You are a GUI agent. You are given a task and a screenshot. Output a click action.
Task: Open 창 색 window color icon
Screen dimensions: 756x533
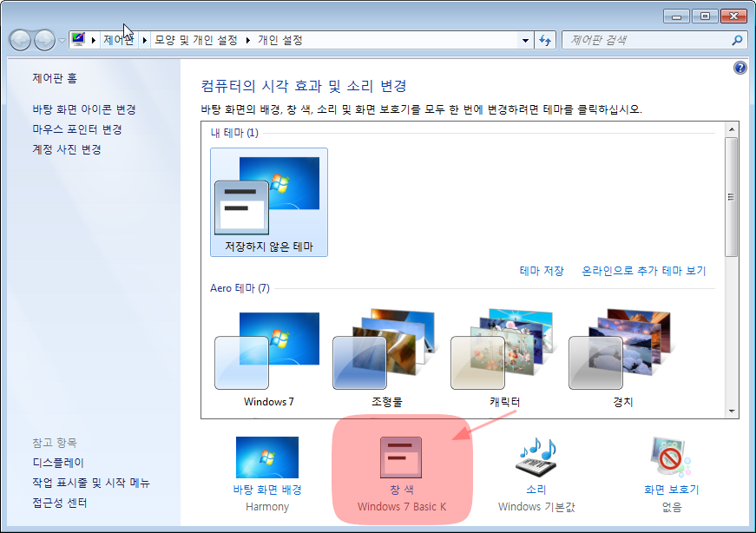pos(401,457)
